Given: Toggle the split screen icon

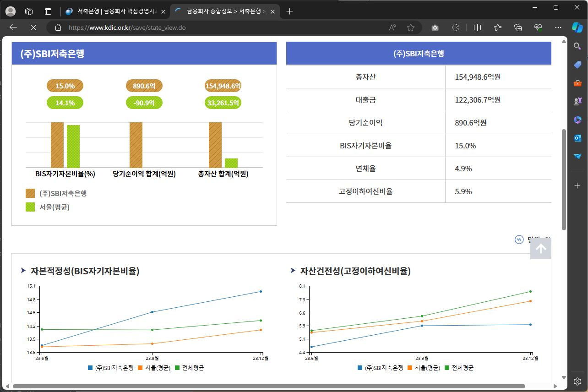Looking at the screenshot, I should pos(477,27).
